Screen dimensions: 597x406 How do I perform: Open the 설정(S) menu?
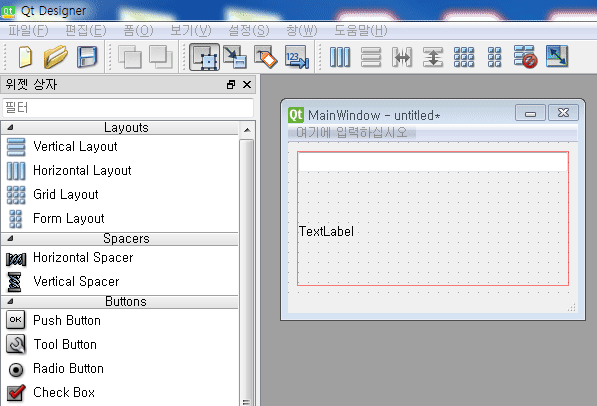click(249, 30)
